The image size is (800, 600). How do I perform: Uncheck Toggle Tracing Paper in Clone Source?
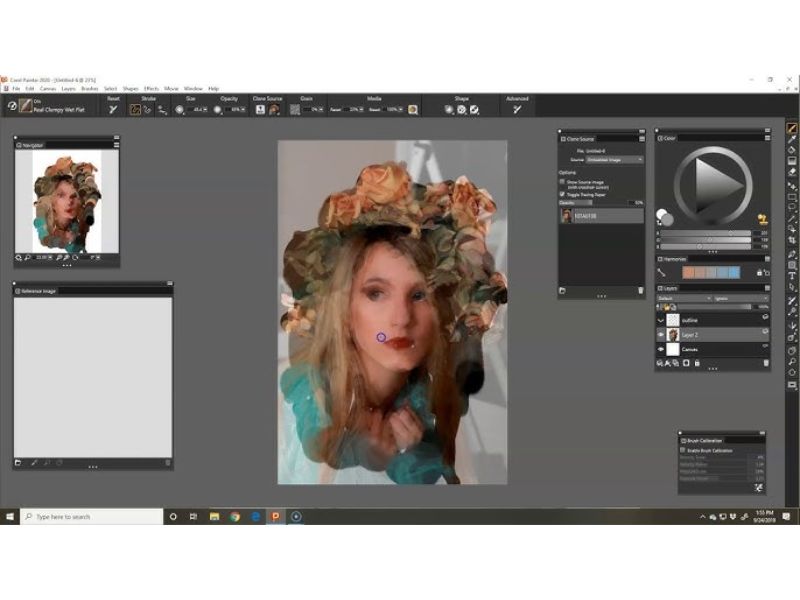pyautogui.click(x=561, y=194)
